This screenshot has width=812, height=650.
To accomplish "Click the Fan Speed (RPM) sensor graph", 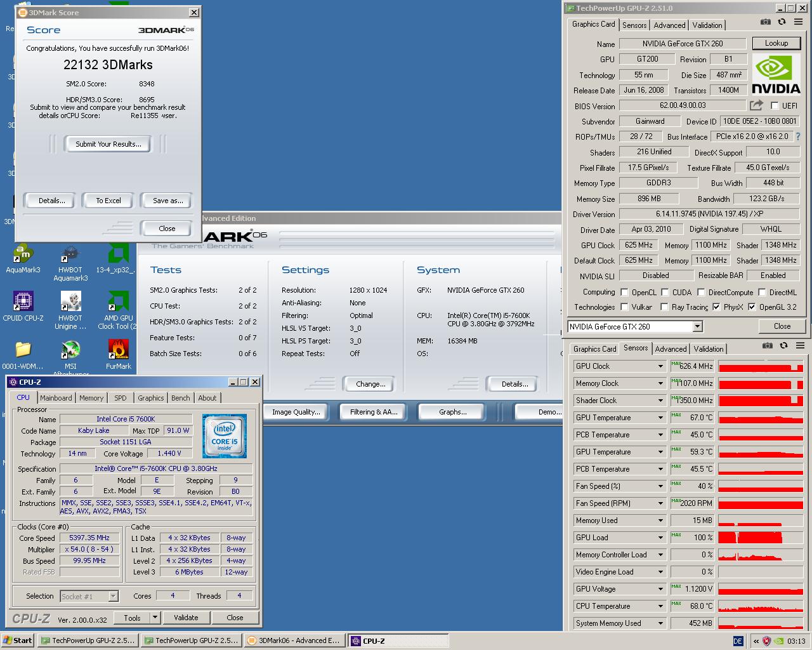I will point(761,503).
